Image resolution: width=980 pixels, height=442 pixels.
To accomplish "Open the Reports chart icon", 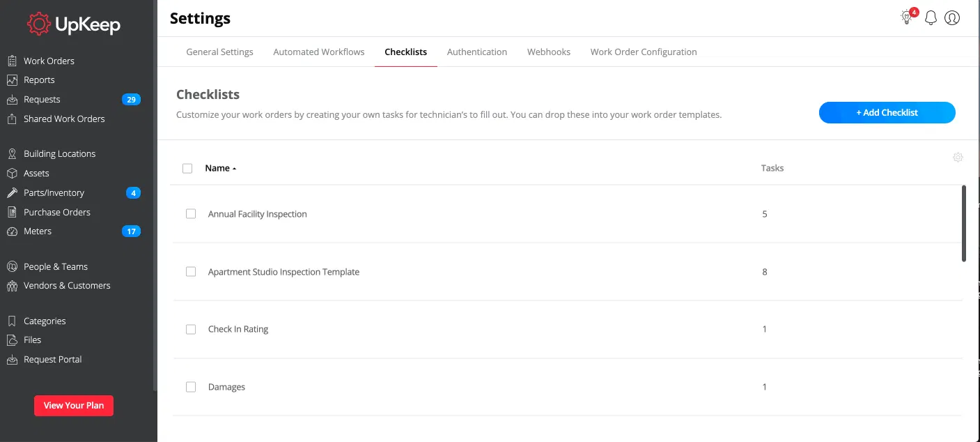I will click(12, 80).
